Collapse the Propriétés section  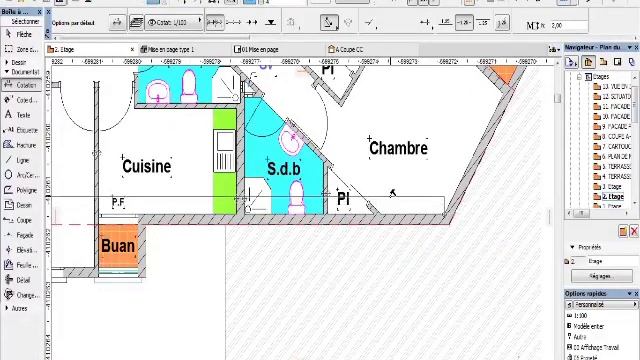pos(572,247)
